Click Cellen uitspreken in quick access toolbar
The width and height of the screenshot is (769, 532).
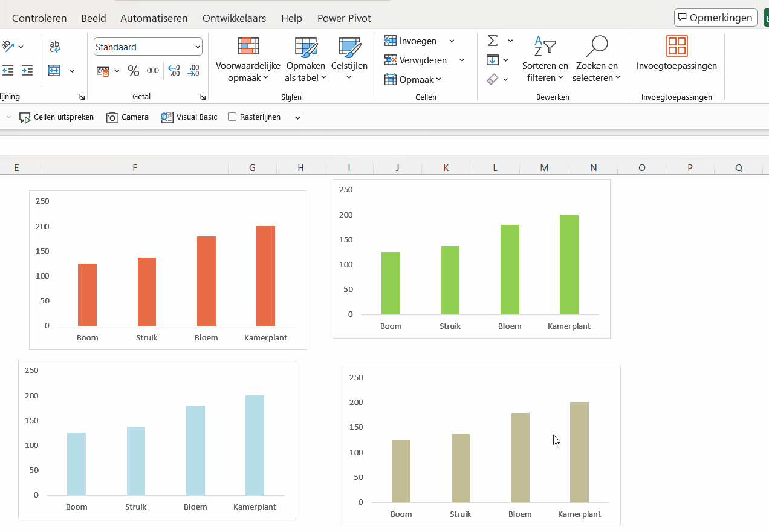[x=57, y=117]
